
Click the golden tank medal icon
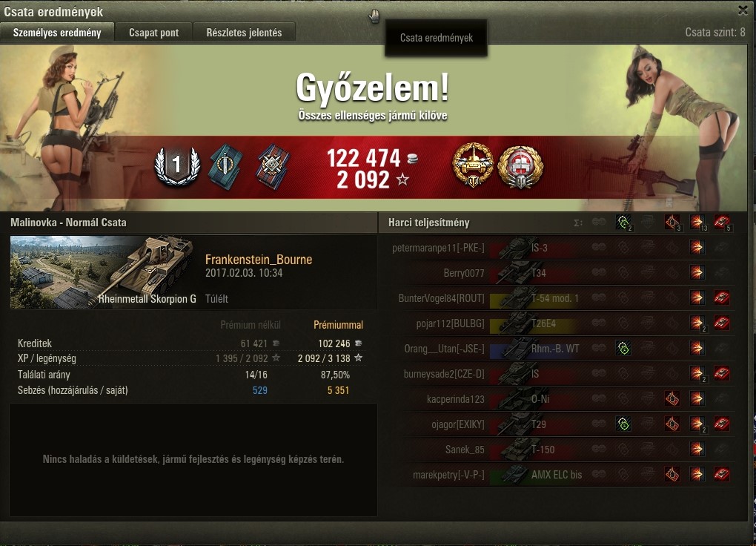[x=473, y=165]
